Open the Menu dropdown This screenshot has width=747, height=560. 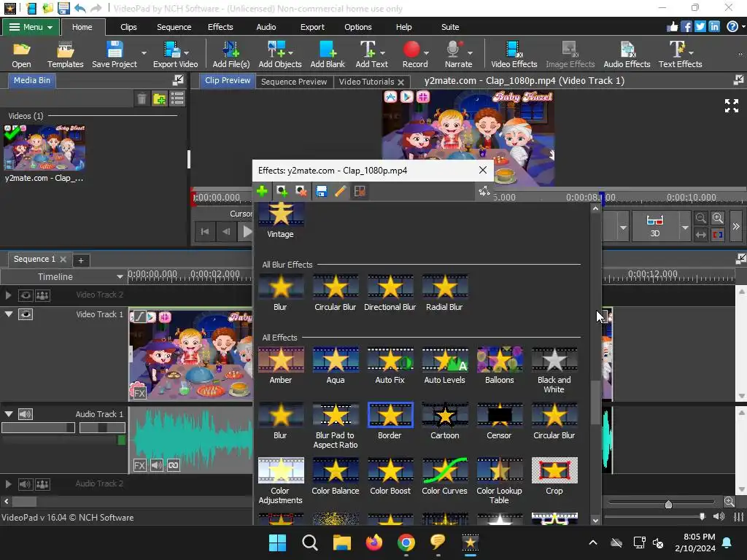pos(31,27)
